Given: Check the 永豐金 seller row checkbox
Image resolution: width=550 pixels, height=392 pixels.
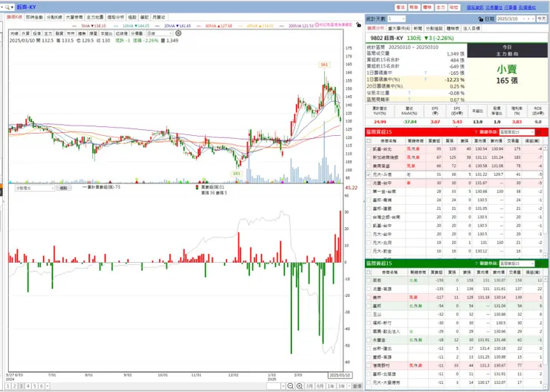Looking at the screenshot, I should pos(369,340).
